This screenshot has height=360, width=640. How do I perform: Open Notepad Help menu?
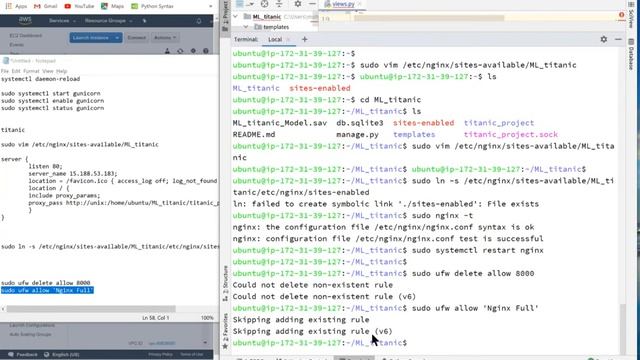coord(62,71)
